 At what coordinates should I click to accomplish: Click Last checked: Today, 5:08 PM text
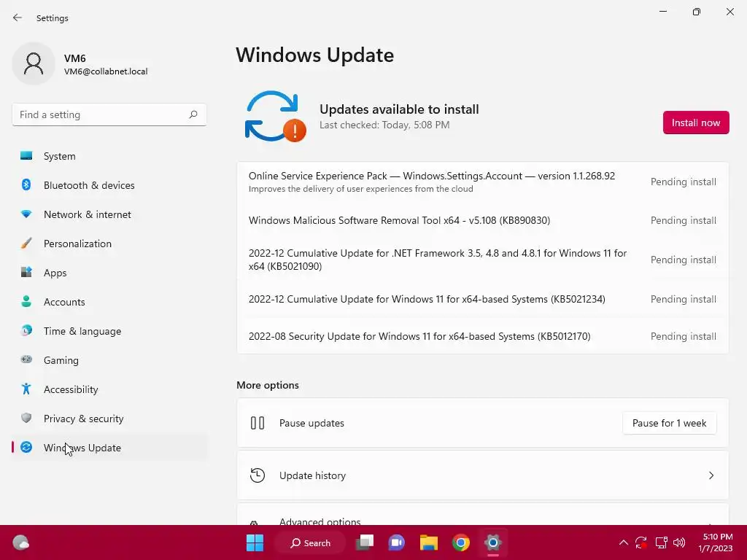pyautogui.click(x=384, y=125)
